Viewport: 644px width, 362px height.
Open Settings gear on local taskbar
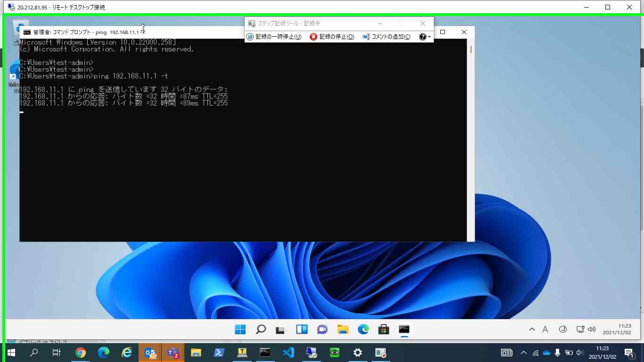click(x=357, y=353)
